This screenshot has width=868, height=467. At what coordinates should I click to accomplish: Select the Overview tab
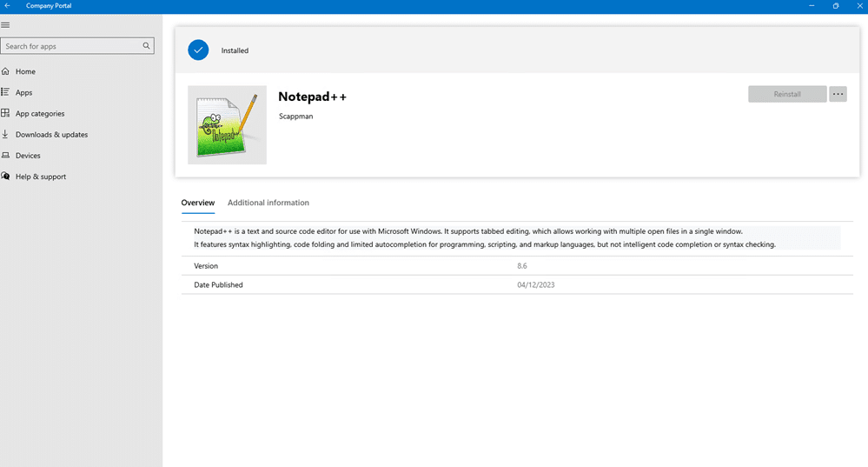click(197, 203)
